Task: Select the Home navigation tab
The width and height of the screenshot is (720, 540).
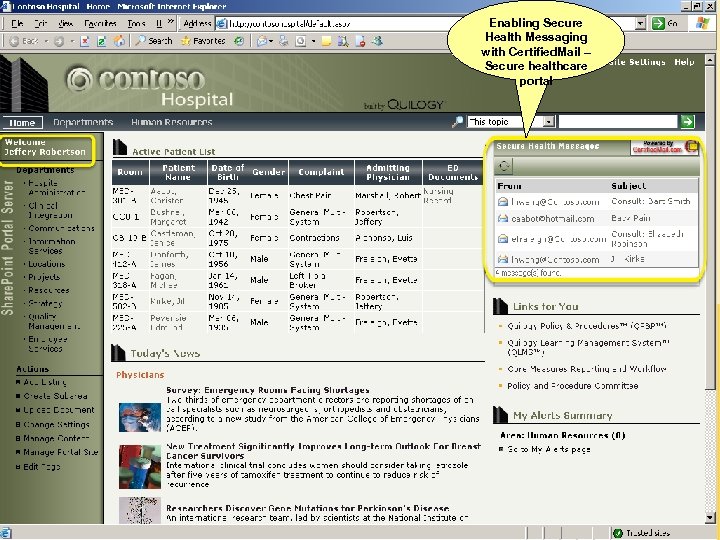Action: [x=22, y=122]
